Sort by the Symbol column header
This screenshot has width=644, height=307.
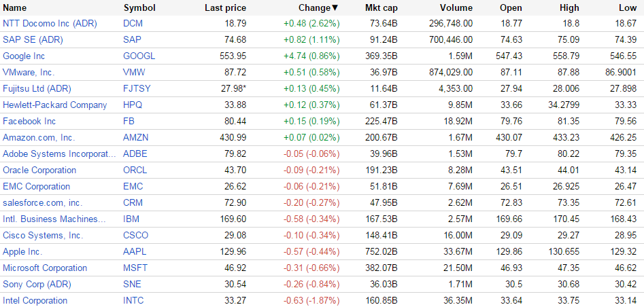tap(139, 8)
